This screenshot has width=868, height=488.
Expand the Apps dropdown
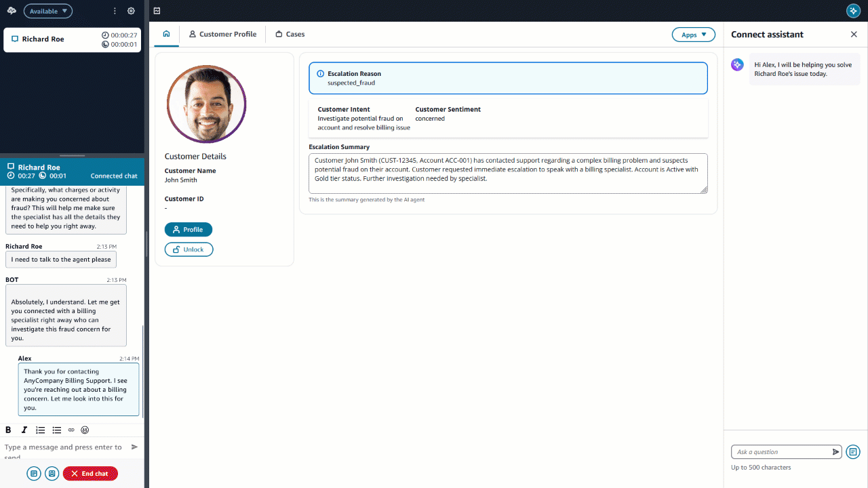click(693, 34)
